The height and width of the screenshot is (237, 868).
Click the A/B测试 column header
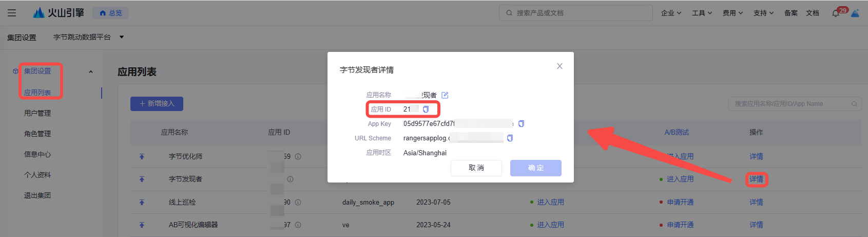(677, 132)
